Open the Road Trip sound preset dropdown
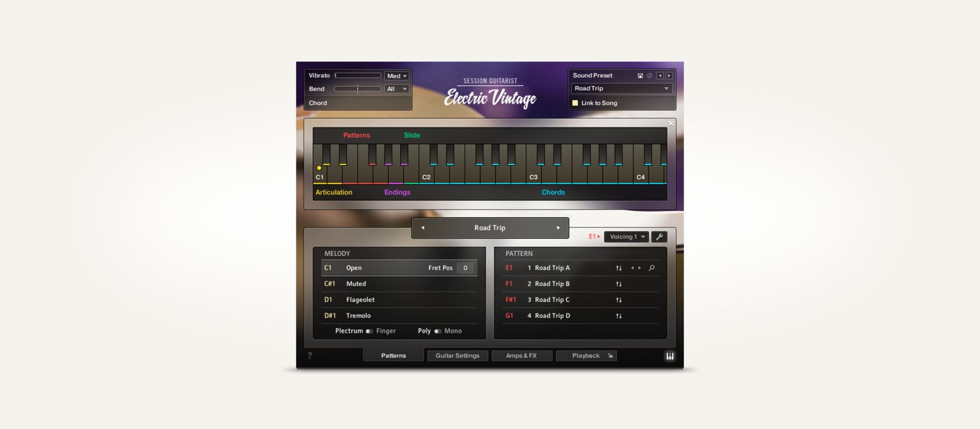The height and width of the screenshot is (429, 980). tap(622, 89)
